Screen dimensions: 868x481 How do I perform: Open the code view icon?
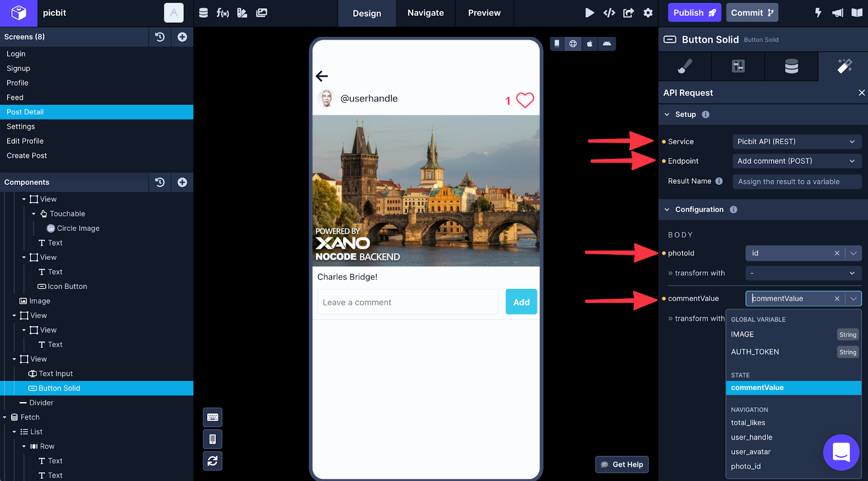coord(609,13)
